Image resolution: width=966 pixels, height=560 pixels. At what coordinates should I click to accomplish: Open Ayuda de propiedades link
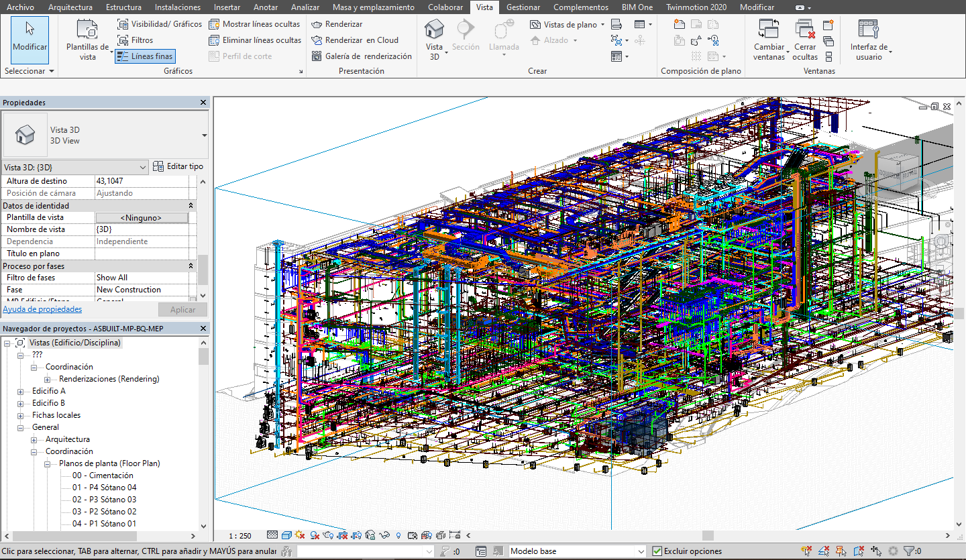click(x=42, y=309)
